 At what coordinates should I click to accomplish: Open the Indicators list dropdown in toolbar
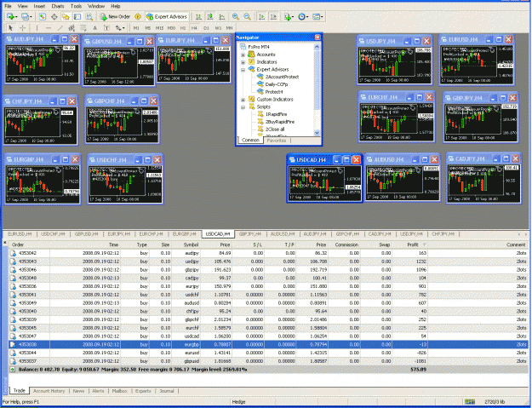[289, 16]
